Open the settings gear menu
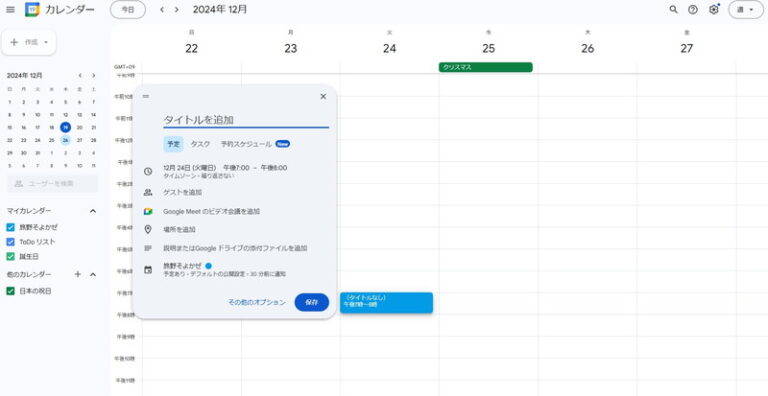 [x=714, y=9]
